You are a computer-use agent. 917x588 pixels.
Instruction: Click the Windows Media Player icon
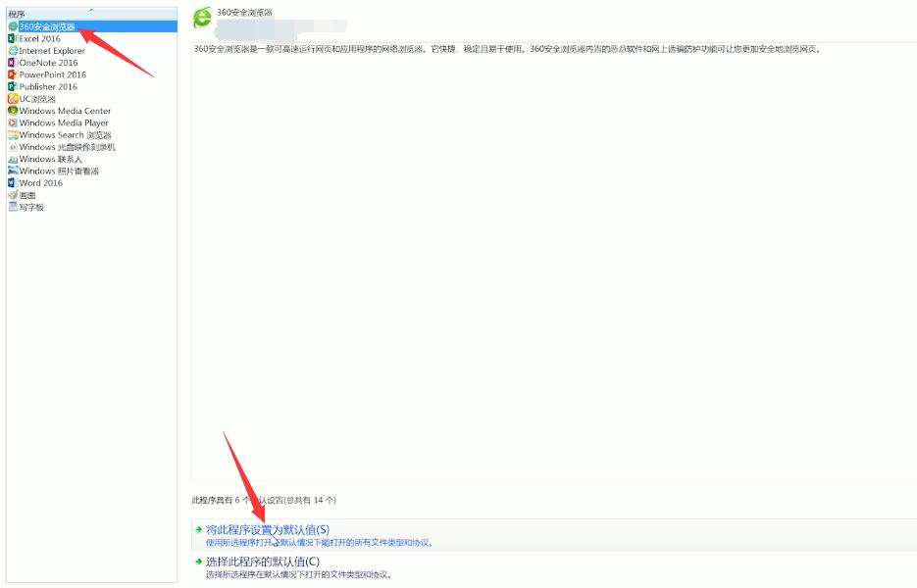13,122
